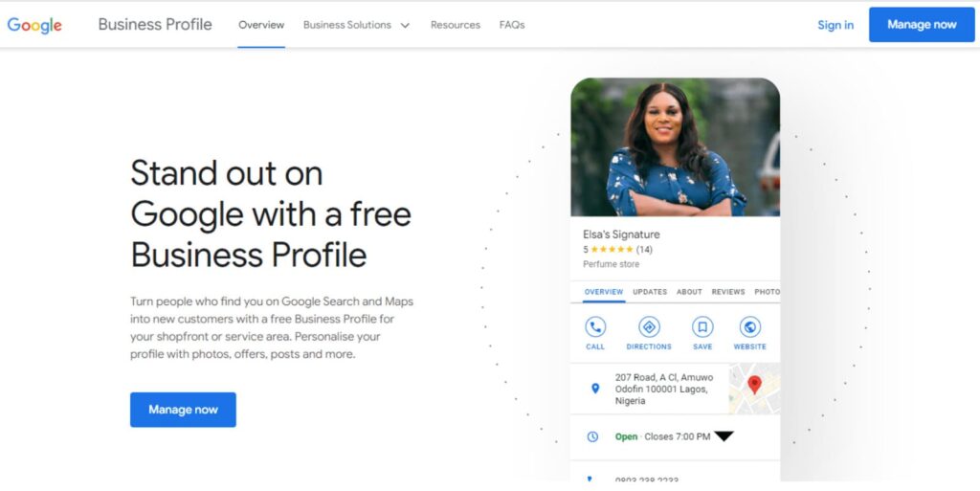
Task: Click the Directions diamond icon
Action: [x=649, y=326]
